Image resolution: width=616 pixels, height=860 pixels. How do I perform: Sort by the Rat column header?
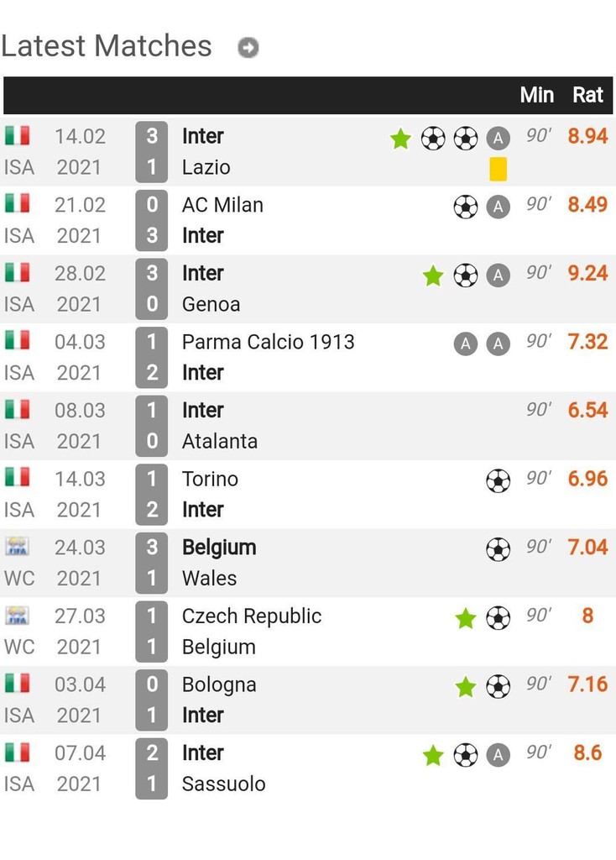587,95
